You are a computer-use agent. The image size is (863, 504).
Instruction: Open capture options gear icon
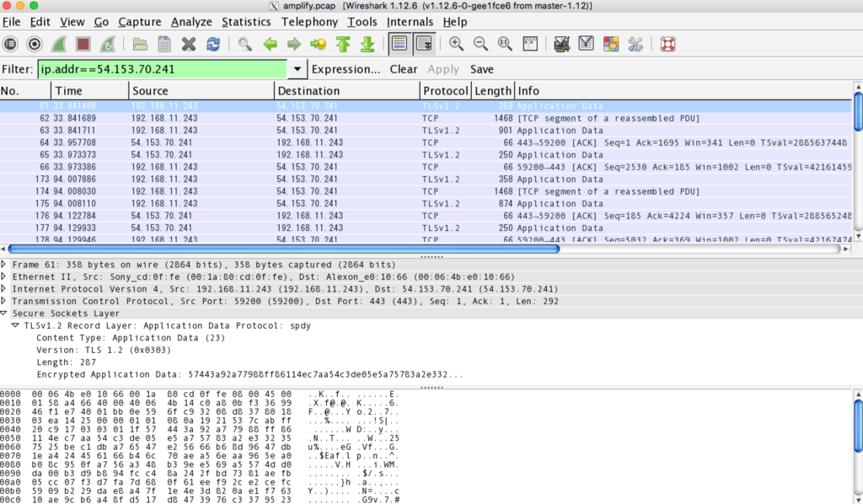click(x=34, y=44)
